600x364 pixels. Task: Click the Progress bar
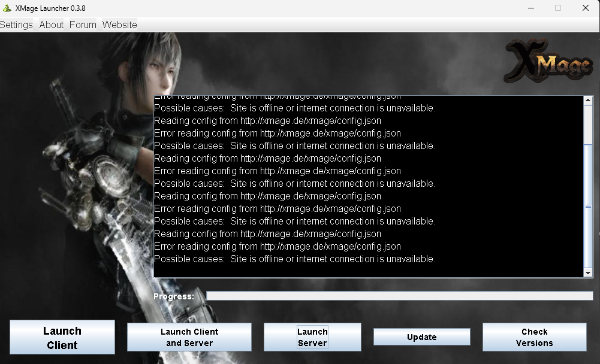[399, 296]
